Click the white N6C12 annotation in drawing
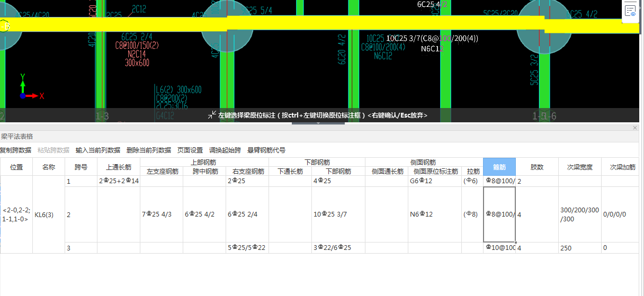Screen dimensions: 644x296 coord(433,49)
